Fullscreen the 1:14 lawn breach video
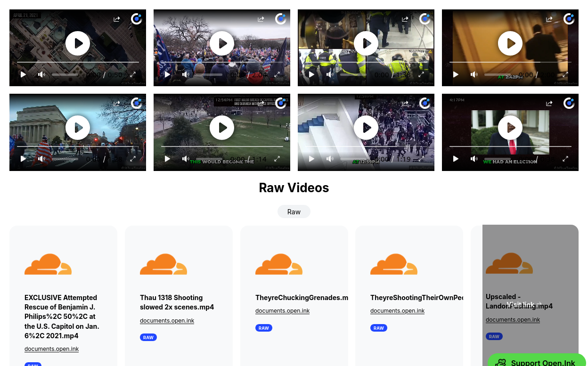 [277, 159]
